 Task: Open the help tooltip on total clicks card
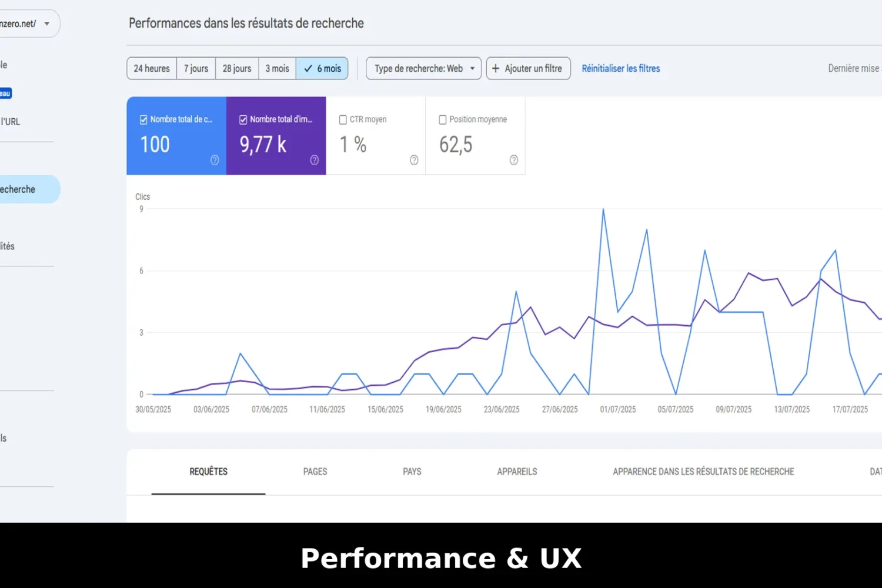point(215,160)
